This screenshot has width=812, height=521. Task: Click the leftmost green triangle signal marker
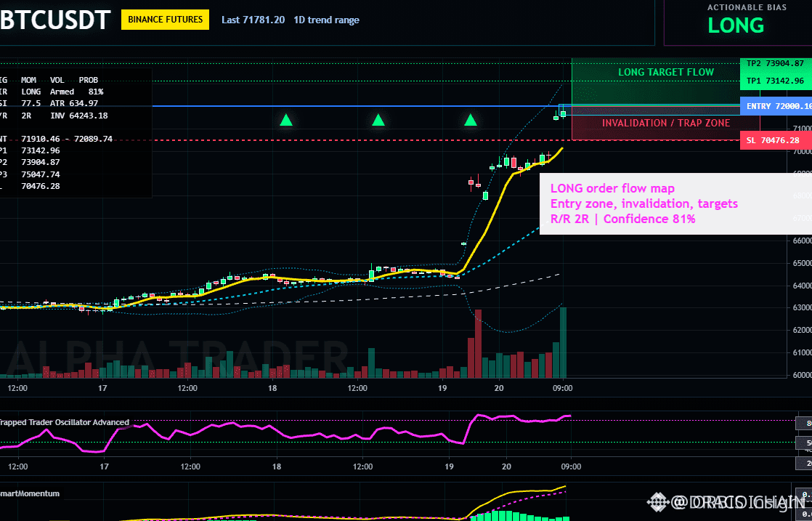(x=286, y=120)
